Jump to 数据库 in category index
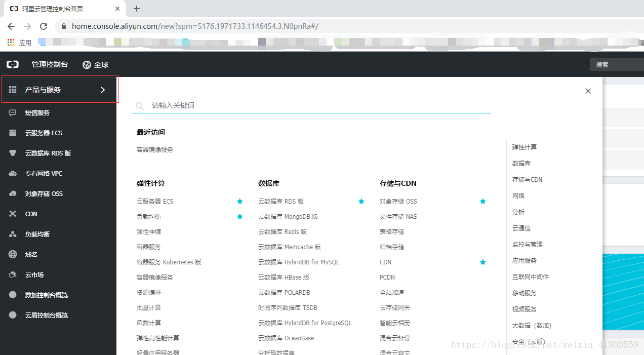The height and width of the screenshot is (355, 644). pyautogui.click(x=521, y=164)
